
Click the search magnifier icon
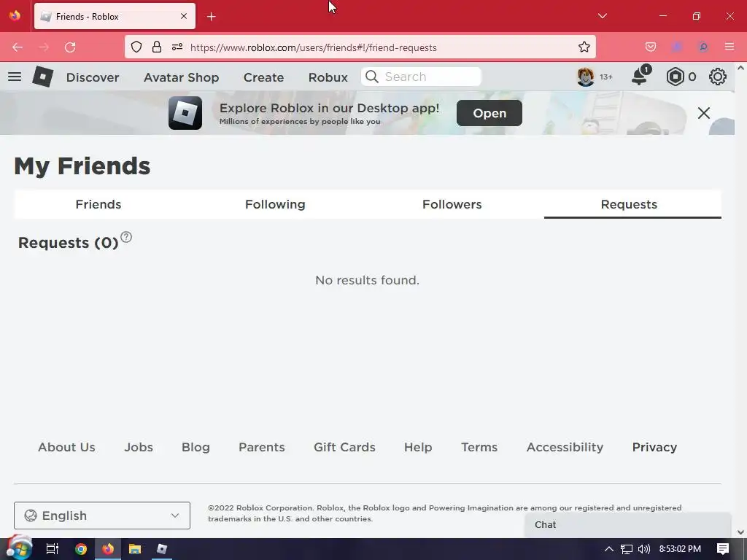click(372, 77)
